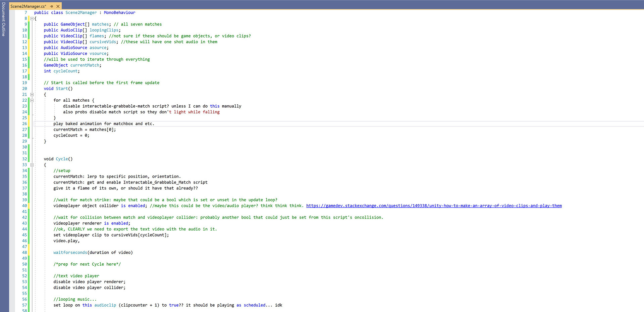This screenshot has height=312, width=644.
Task: Click 'videoplayer renderer is enabled;' line
Action: tap(92, 223)
